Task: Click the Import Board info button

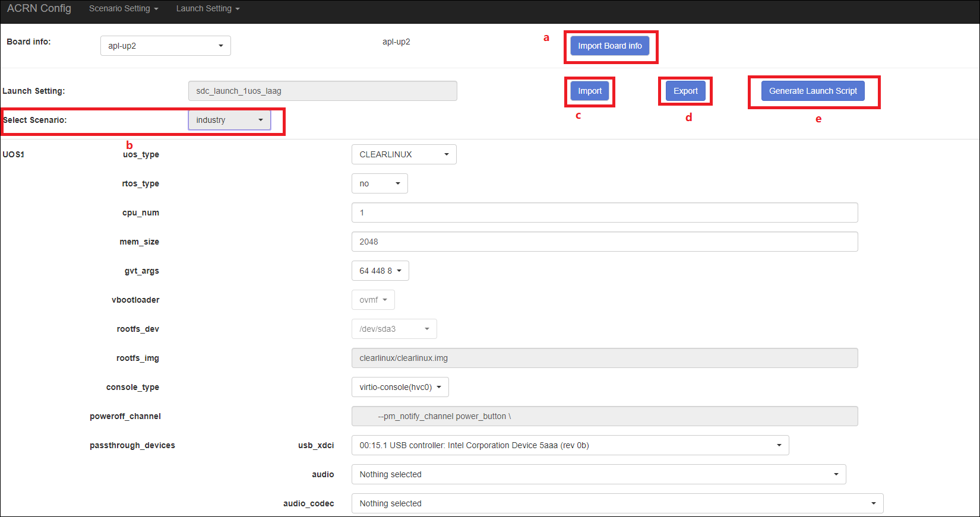Action: click(609, 46)
